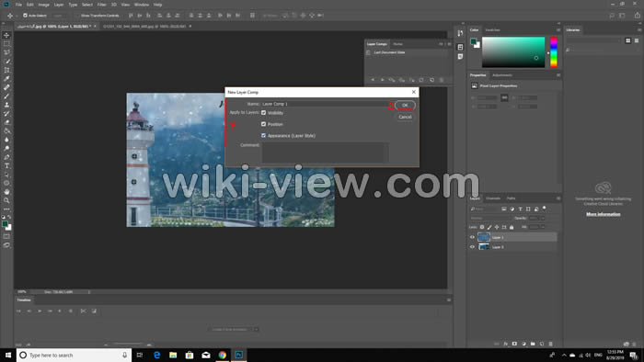Open the Color panel flyout menu
Screen dimensions: 644x362
pyautogui.click(x=558, y=30)
